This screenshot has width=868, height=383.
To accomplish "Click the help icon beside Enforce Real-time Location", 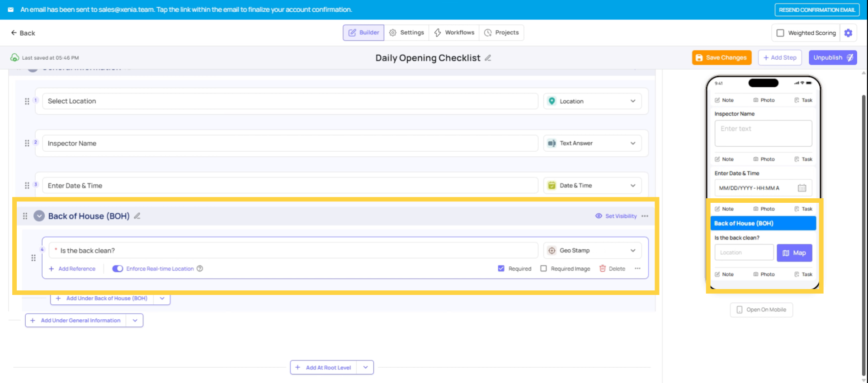I will [200, 269].
